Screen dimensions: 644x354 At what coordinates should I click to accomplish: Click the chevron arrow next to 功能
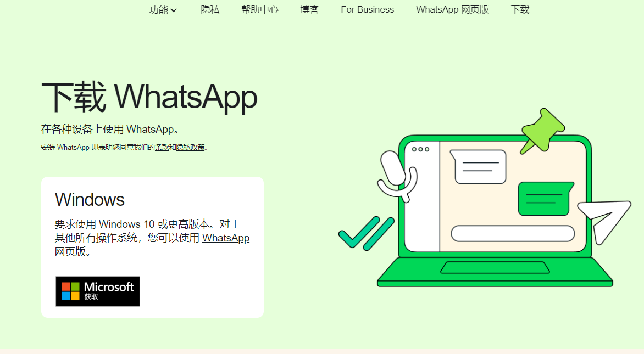174,9
